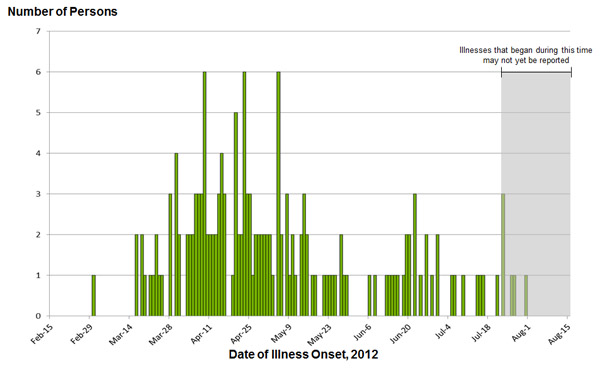
Task: Select the 'Jul-18' x-axis date label
Action: (x=481, y=332)
